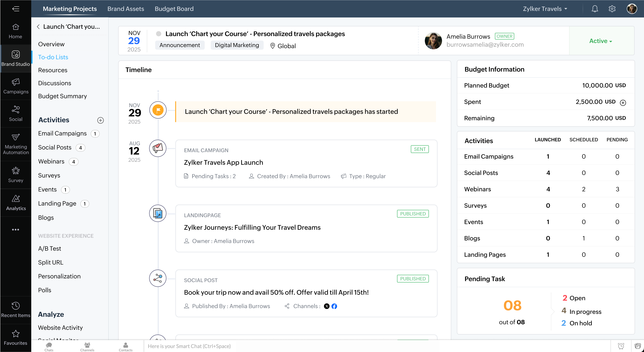
Task: Open the Zylker Travels organization dropdown
Action: click(545, 9)
